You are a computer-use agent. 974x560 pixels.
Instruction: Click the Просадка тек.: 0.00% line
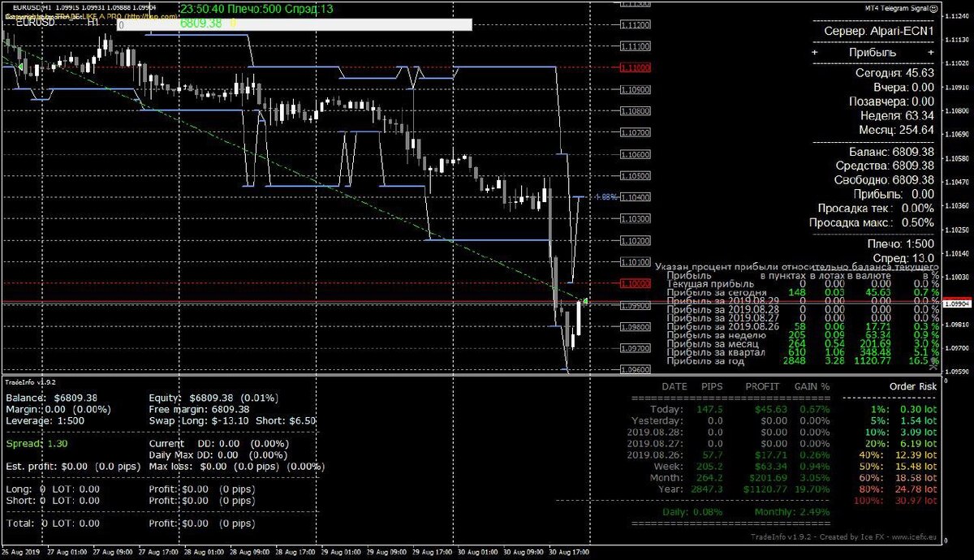click(875, 208)
